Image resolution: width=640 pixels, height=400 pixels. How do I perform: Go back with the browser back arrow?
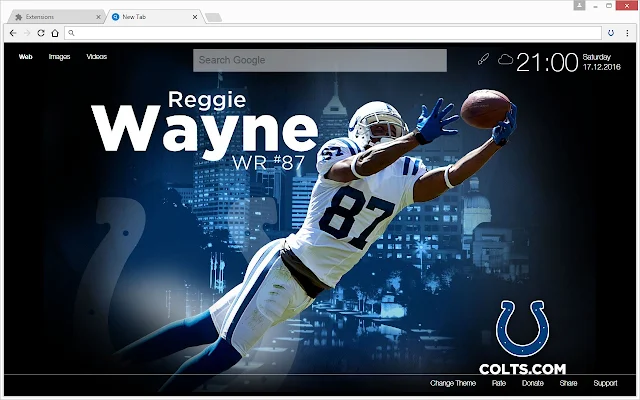pos(13,33)
